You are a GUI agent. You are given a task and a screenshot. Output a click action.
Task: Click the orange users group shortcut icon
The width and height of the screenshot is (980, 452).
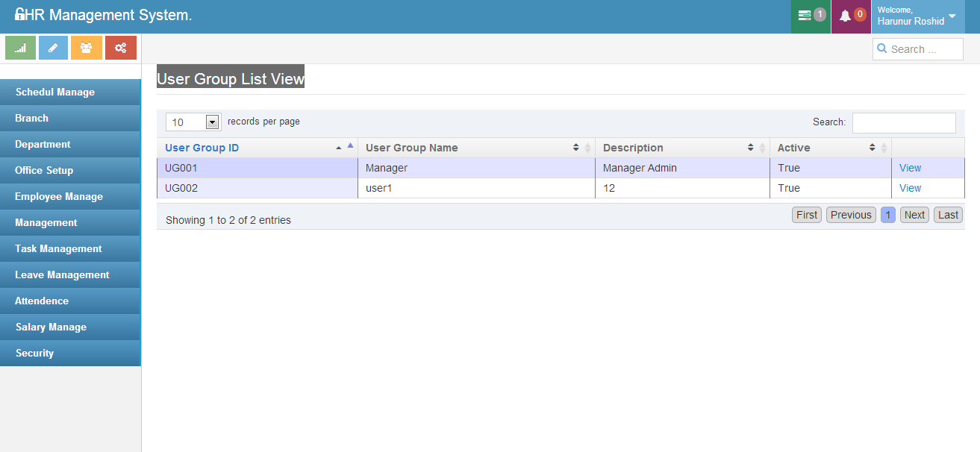87,48
